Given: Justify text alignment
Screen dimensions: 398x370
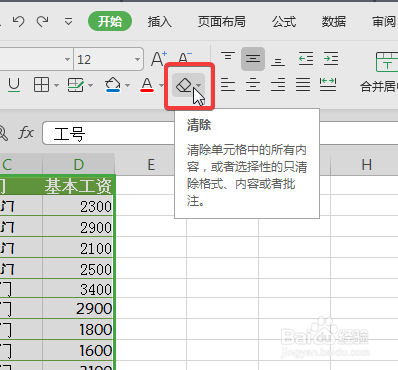Looking at the screenshot, I should (x=303, y=85).
